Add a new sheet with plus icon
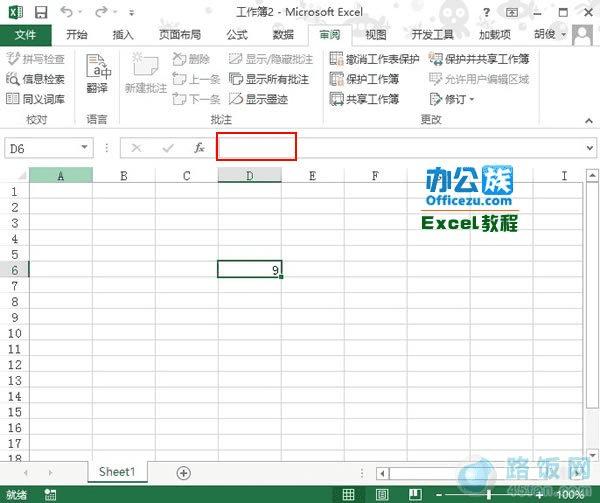Viewport: 600px width, 503px height. tap(184, 473)
